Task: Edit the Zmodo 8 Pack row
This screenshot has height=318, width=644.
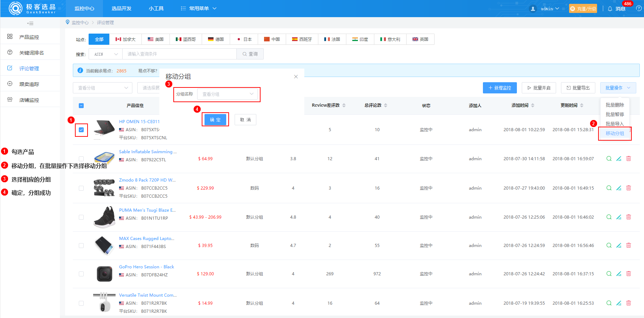Action: coord(619,188)
